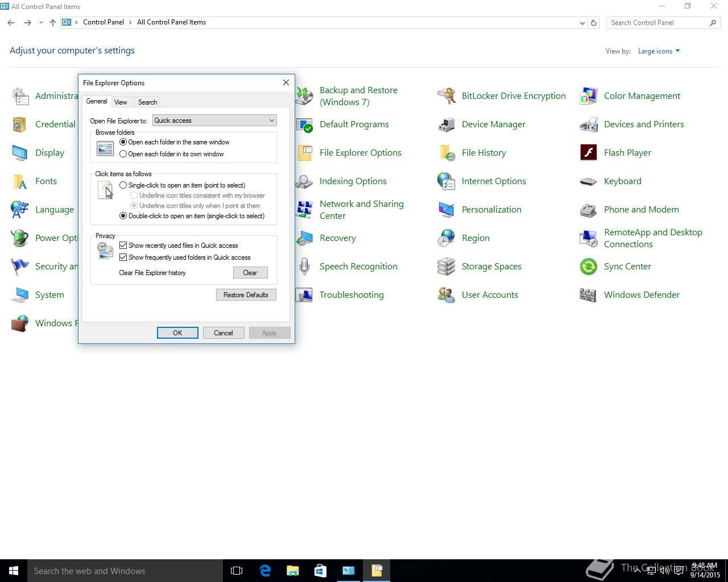Screen dimensions: 728x582
Task: Open the System computer icon
Action: click(20, 295)
